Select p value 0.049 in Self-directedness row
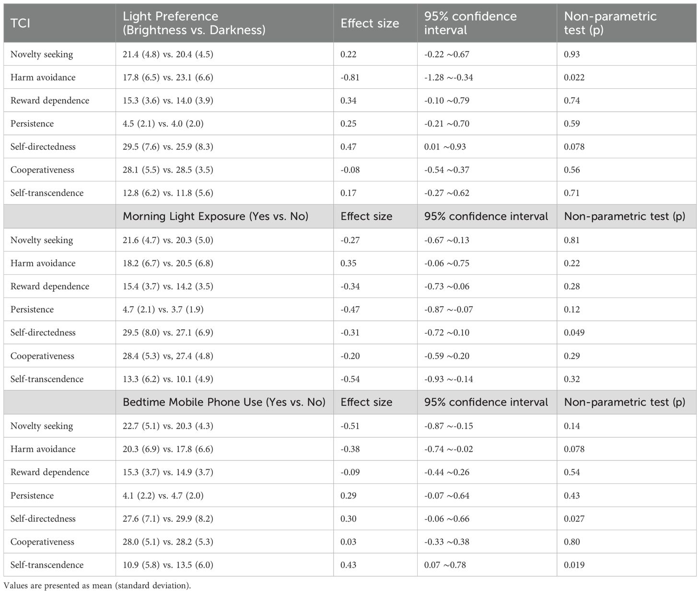Viewport: 700px width, 594px height. tap(626, 333)
